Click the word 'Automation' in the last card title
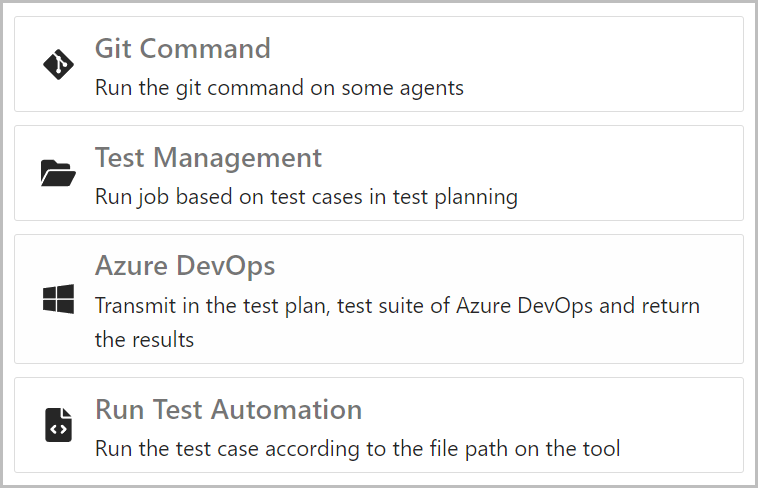The image size is (758, 488). tap(287, 409)
